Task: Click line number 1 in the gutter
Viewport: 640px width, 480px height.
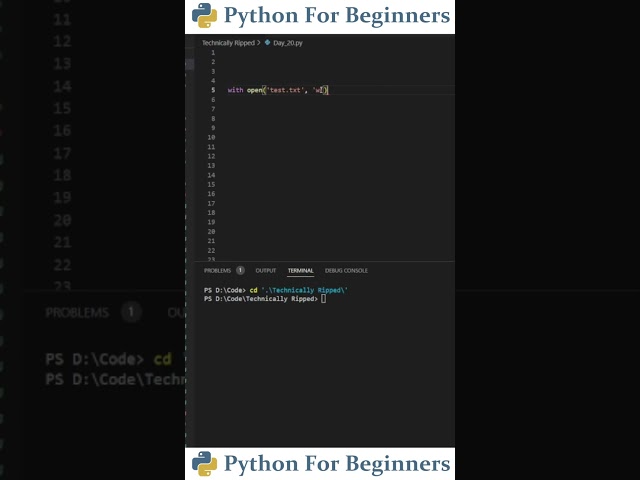Action: (213, 53)
